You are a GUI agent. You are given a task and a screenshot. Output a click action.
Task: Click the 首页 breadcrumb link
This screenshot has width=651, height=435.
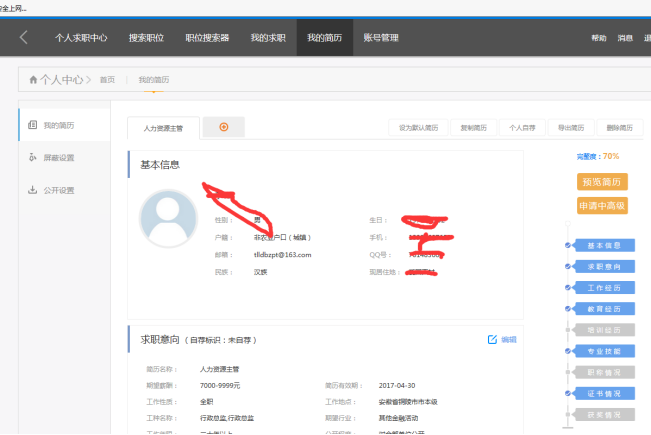click(x=107, y=79)
